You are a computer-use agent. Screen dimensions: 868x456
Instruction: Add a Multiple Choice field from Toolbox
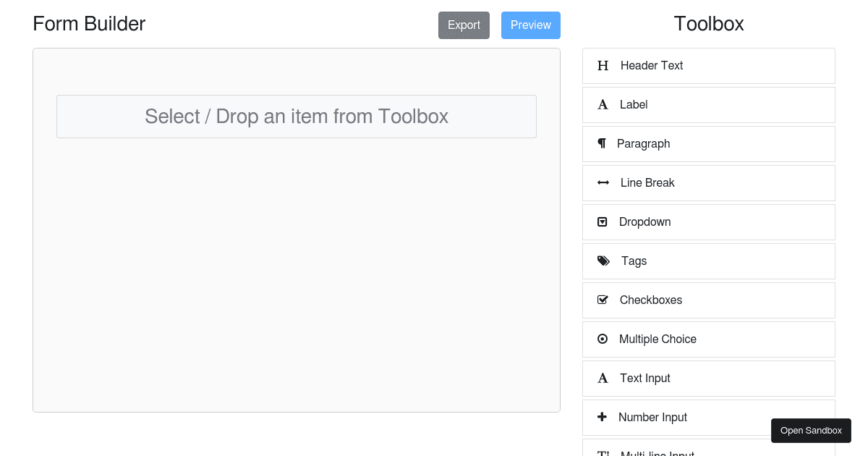708,339
